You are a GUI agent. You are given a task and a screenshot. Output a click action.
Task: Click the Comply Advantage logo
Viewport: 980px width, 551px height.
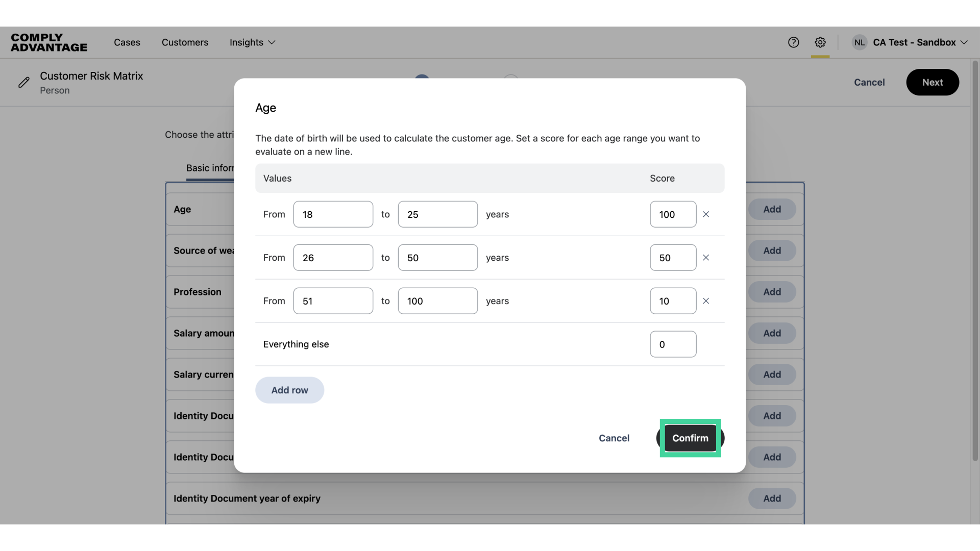pos(49,42)
